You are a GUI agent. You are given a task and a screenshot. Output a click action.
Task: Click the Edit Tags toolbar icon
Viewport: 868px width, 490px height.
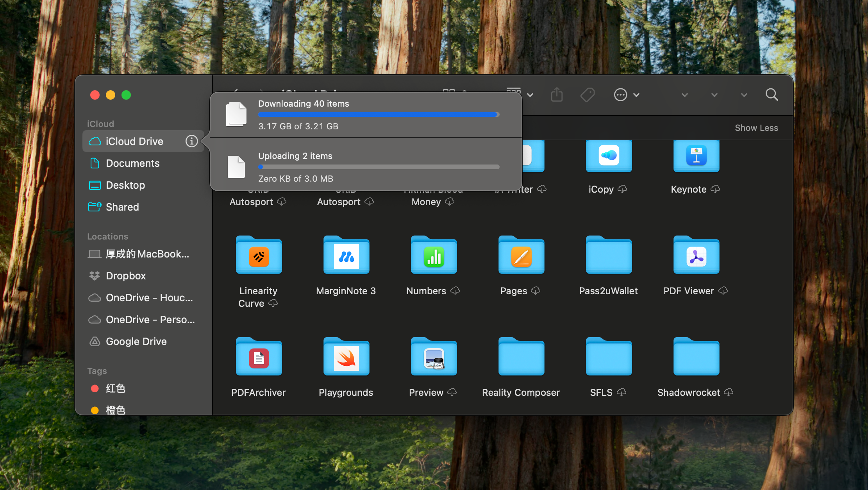click(587, 95)
